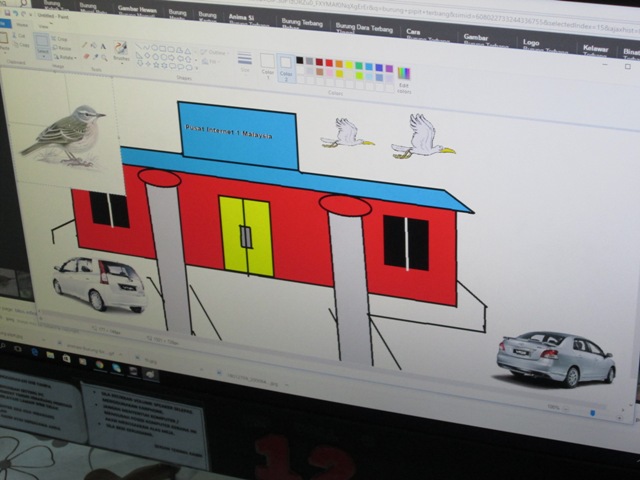640x480 pixels.
Task: Click the silver sedan car image on canvas
Action: (x=556, y=358)
